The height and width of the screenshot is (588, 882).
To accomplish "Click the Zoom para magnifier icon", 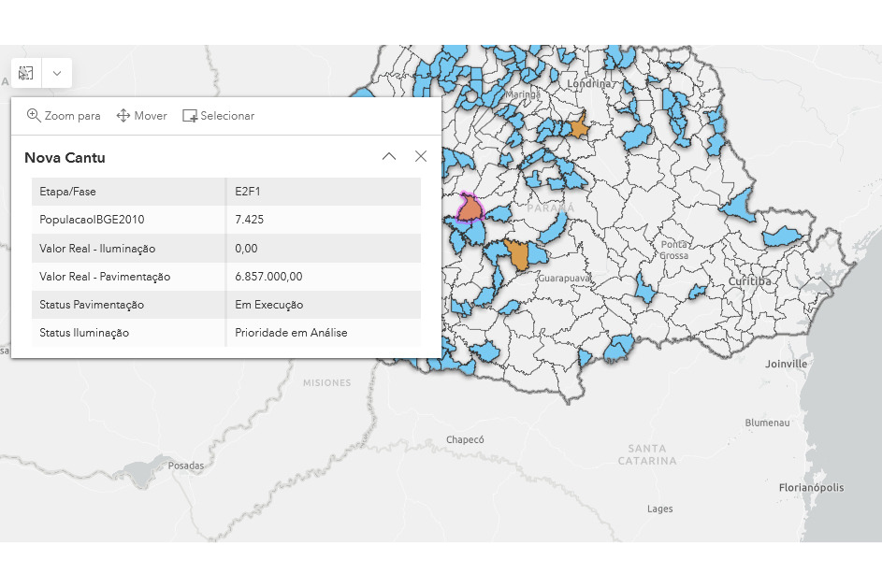I will (33, 115).
